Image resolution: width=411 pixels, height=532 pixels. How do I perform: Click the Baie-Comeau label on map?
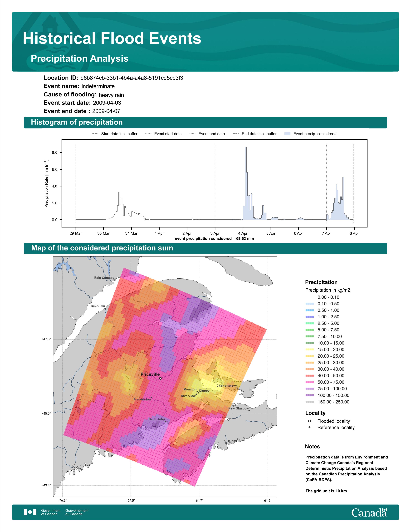tap(104, 278)
